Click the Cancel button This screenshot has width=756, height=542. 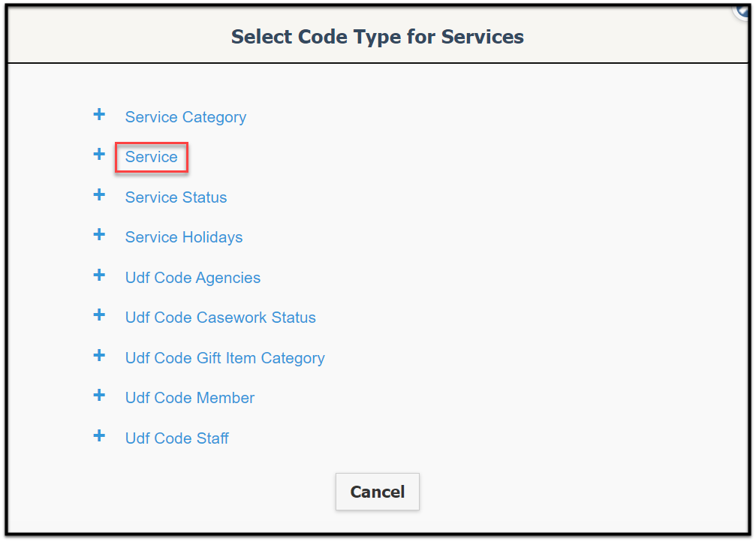point(378,492)
